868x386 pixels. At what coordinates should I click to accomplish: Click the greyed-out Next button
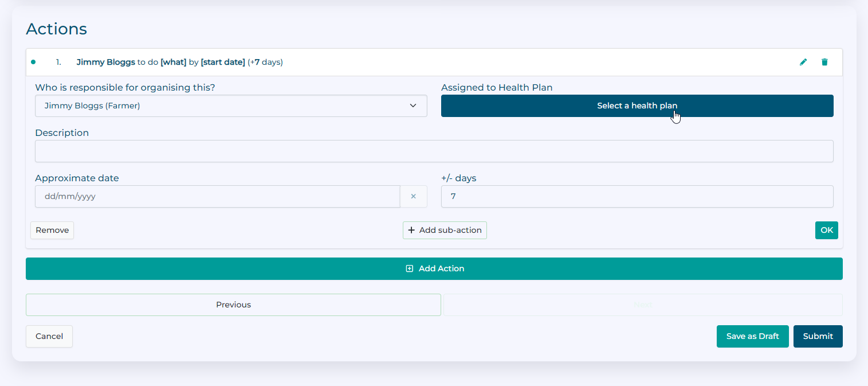642,305
